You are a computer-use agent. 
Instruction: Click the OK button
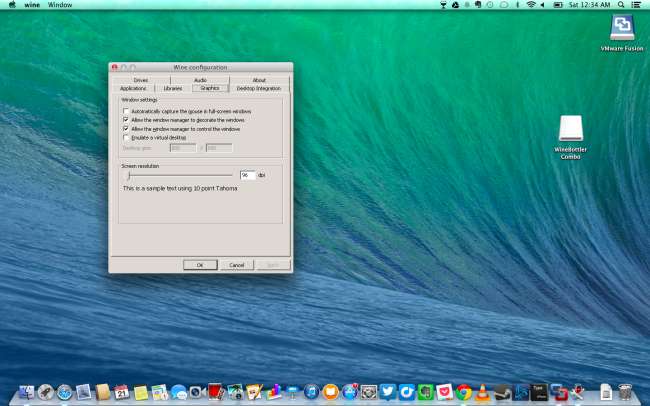click(200, 265)
